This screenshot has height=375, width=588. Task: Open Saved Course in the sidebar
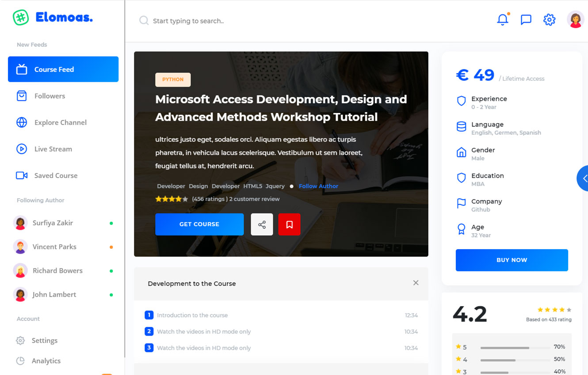tap(56, 175)
